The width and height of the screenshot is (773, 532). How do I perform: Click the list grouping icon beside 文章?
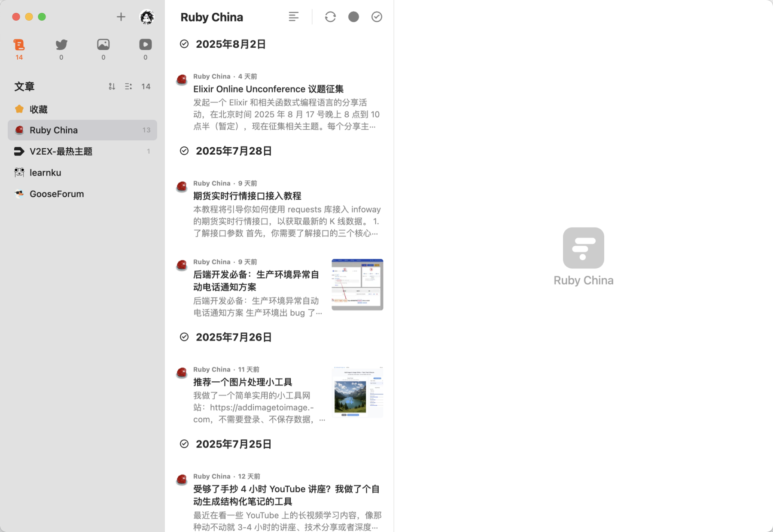tap(128, 86)
